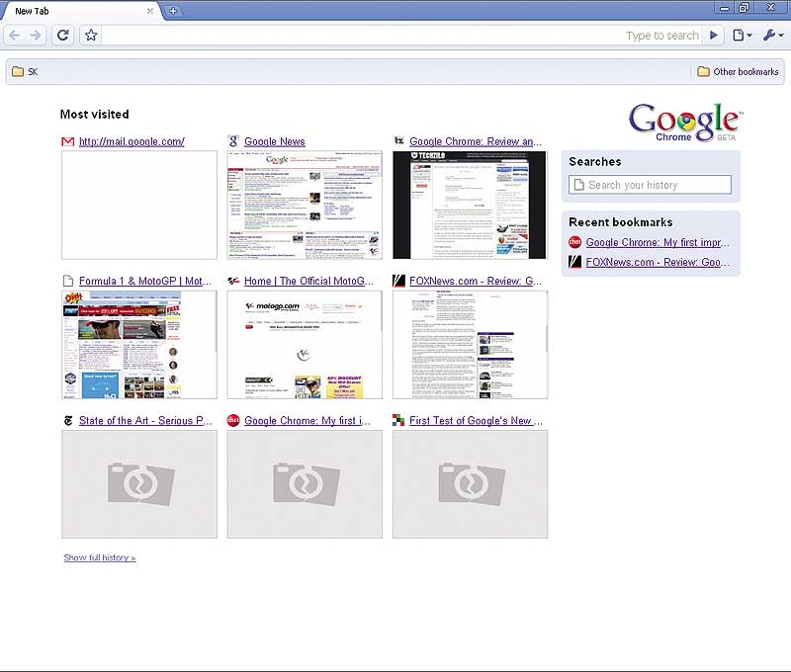The height and width of the screenshot is (672, 791).
Task: Click the Search your history field
Action: click(650, 185)
